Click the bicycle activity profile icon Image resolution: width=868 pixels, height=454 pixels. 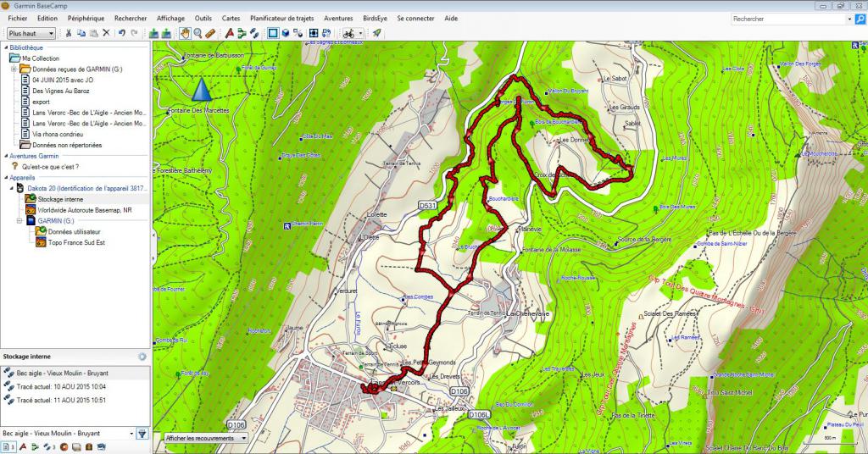[348, 33]
